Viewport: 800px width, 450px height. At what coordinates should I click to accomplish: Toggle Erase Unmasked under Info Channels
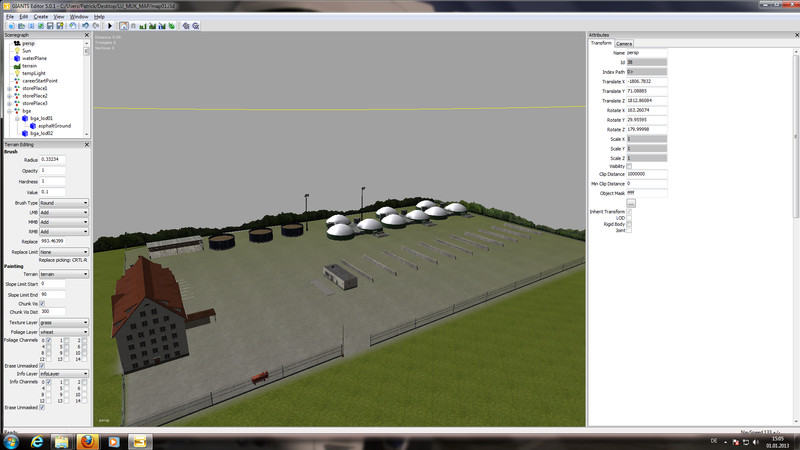(x=42, y=408)
